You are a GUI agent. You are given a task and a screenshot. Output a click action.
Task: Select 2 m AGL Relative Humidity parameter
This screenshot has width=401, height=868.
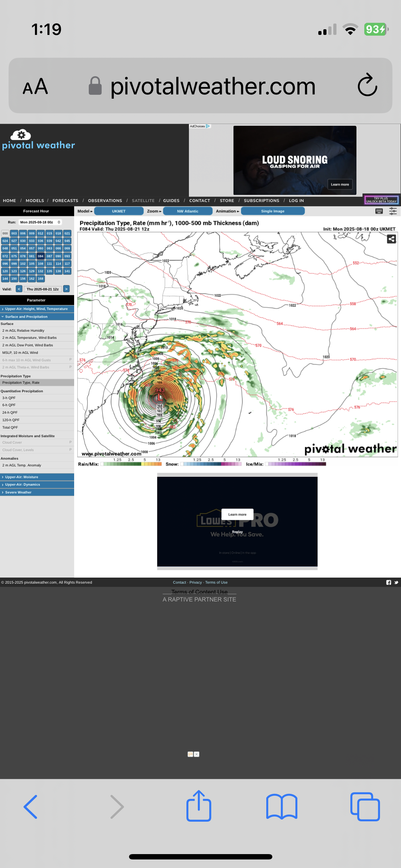pos(37,330)
